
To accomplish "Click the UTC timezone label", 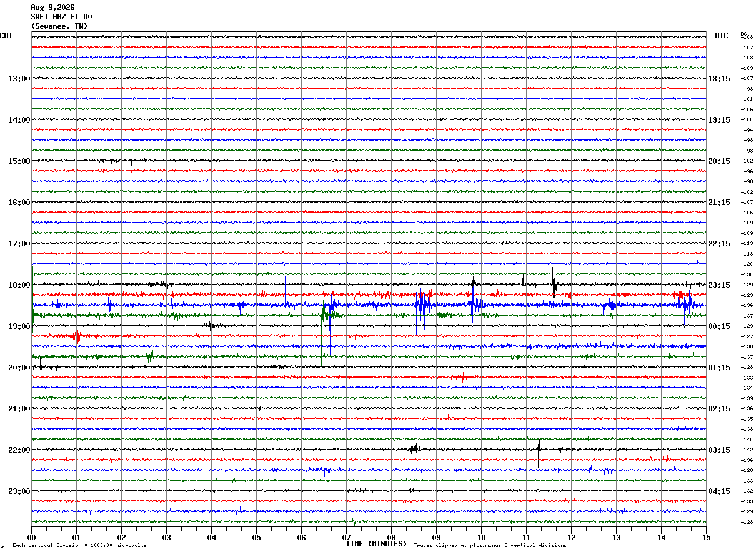I will (x=722, y=36).
